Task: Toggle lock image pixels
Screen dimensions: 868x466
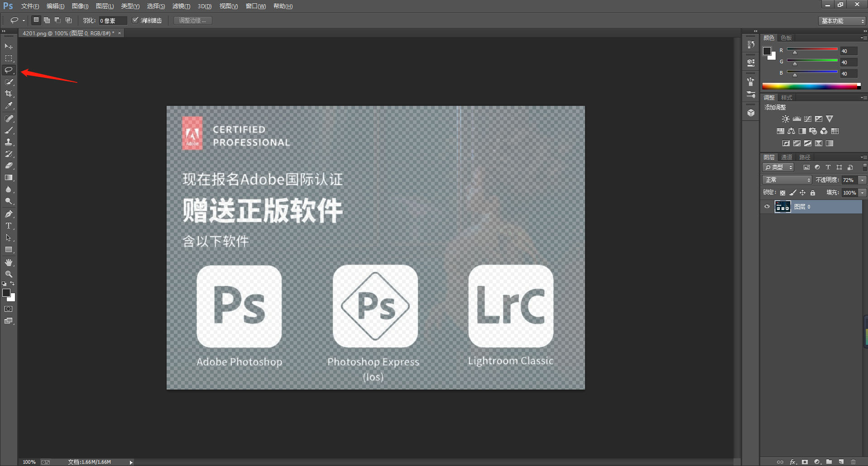Action: [x=792, y=193]
